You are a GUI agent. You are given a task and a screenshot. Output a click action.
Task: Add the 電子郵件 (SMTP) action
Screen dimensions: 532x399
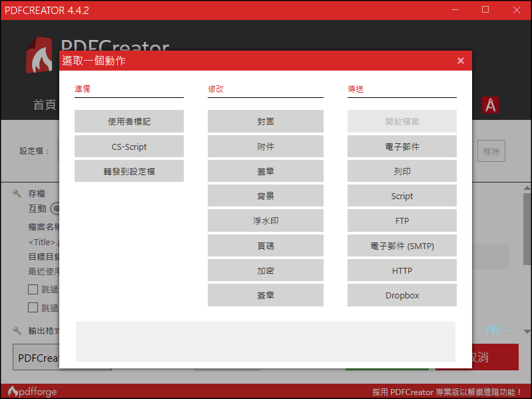401,246
